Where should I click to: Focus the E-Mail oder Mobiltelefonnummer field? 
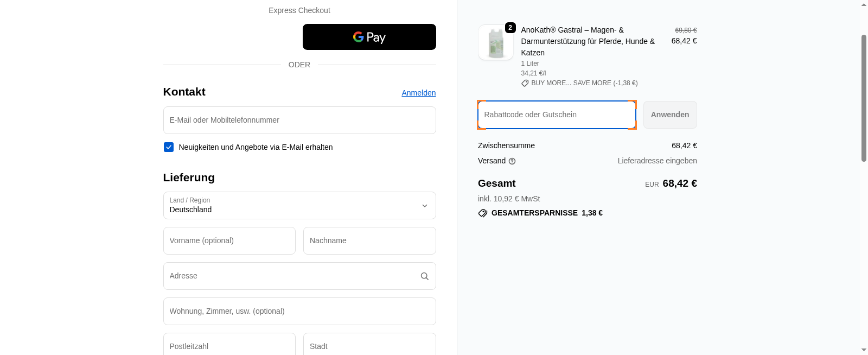click(299, 120)
